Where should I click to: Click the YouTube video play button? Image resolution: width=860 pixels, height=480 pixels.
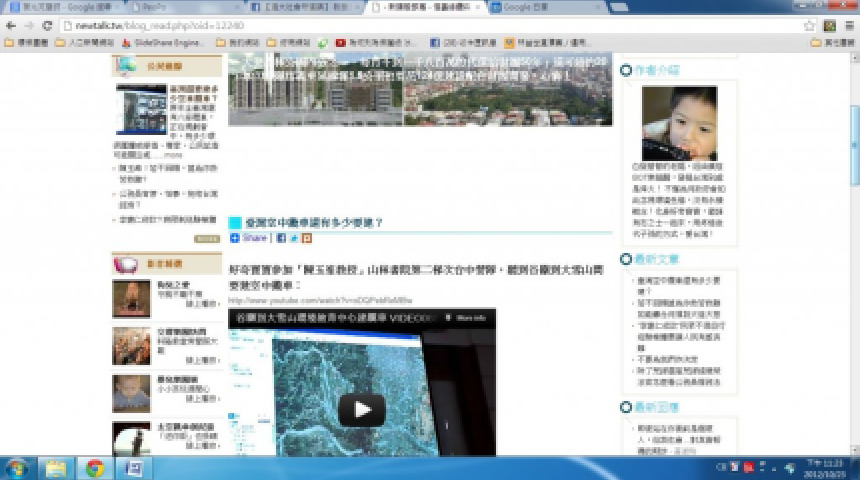361,409
